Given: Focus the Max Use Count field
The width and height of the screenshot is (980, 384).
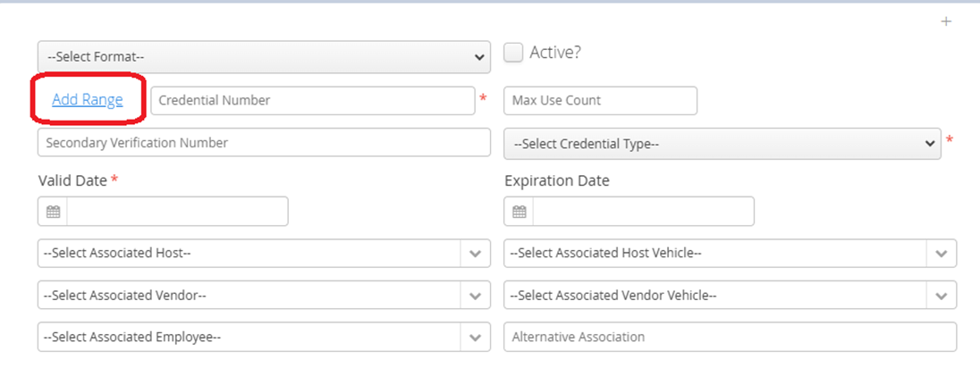Looking at the screenshot, I should pos(601,101).
